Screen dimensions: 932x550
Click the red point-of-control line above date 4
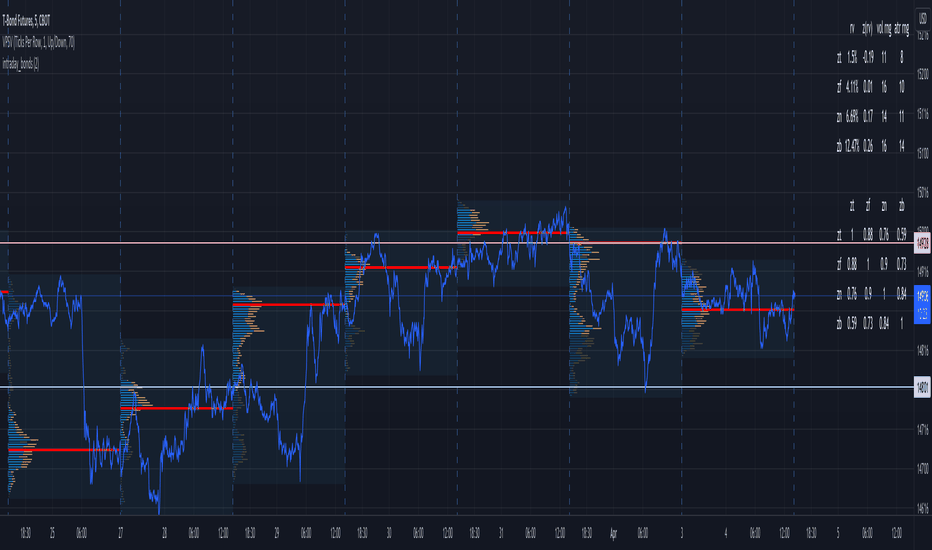pyautogui.click(x=738, y=310)
